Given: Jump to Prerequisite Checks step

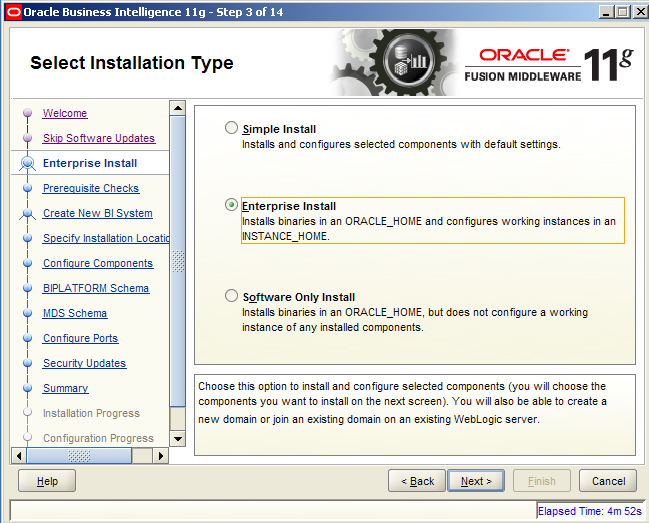Looking at the screenshot, I should (91, 188).
